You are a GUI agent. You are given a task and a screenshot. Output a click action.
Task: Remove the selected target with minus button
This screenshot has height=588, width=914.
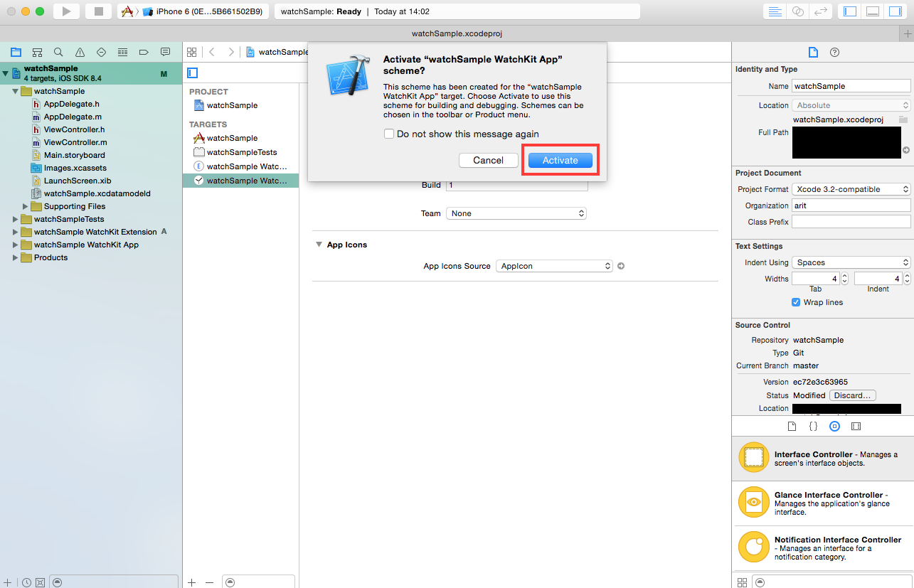209,582
